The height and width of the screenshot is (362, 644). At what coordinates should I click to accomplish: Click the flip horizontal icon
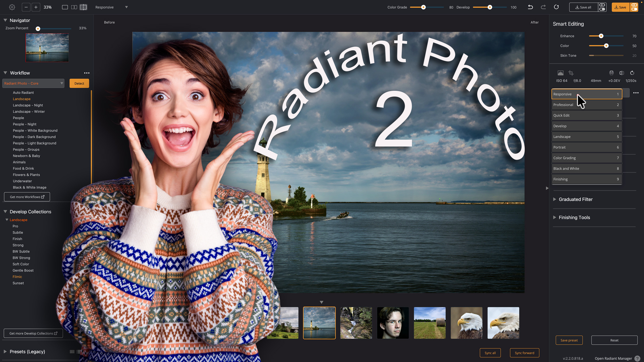point(622,73)
